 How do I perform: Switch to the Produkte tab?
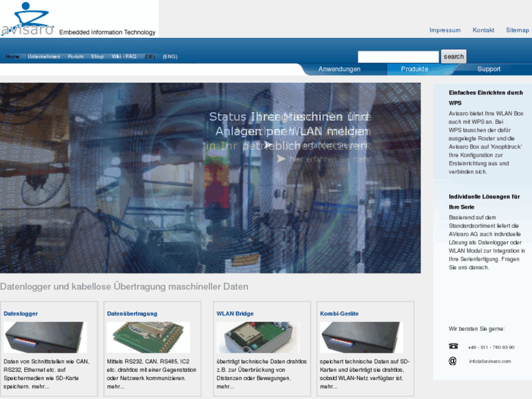(414, 69)
